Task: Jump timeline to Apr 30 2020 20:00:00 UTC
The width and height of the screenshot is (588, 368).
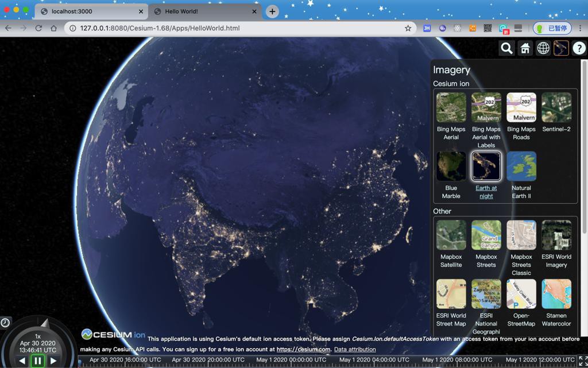Action: click(208, 360)
